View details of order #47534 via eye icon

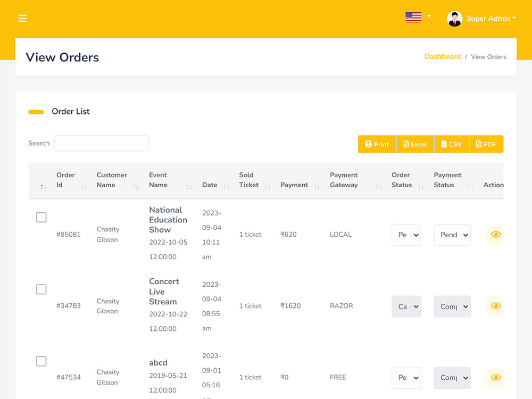click(495, 377)
